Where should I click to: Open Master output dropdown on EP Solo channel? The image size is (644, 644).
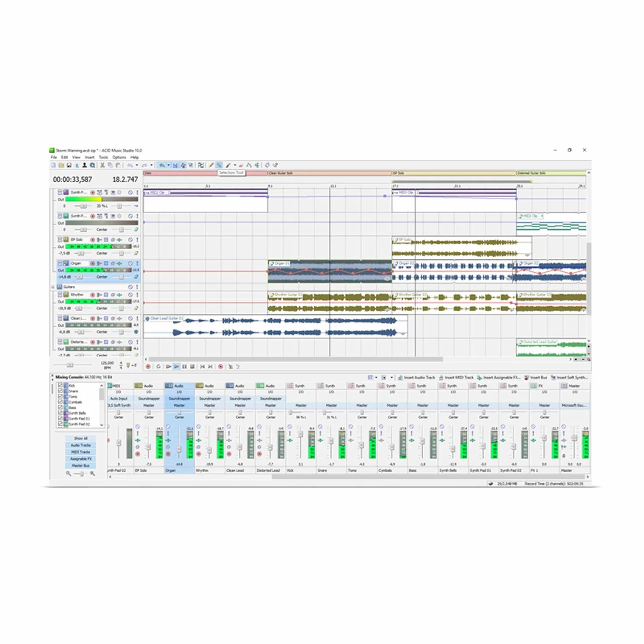click(x=149, y=405)
